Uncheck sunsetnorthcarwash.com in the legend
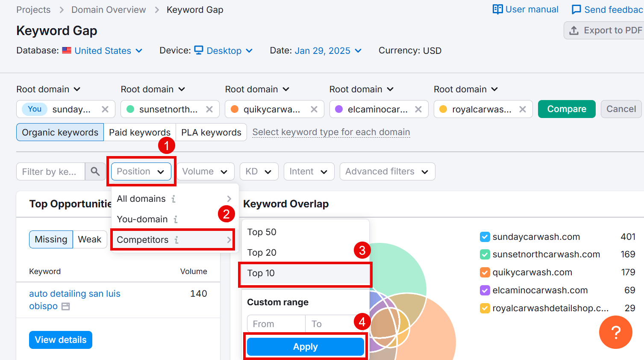The width and height of the screenshot is (644, 360). pos(485,254)
